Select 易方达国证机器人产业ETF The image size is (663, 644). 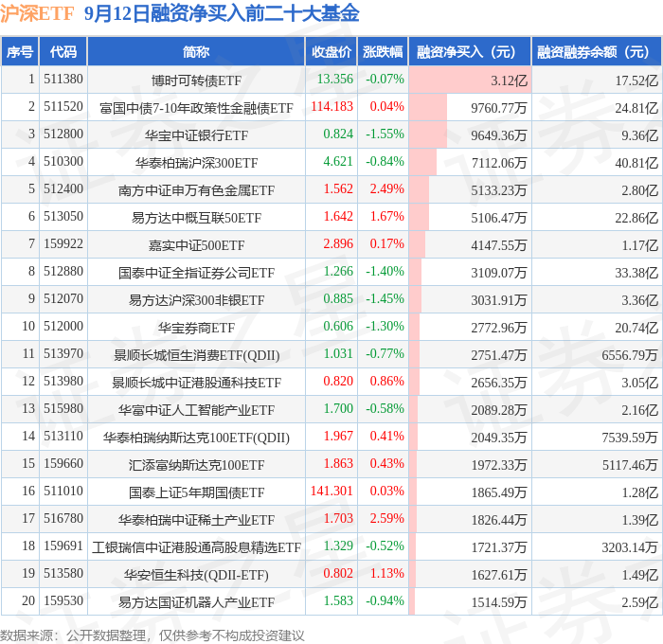[x=196, y=602]
